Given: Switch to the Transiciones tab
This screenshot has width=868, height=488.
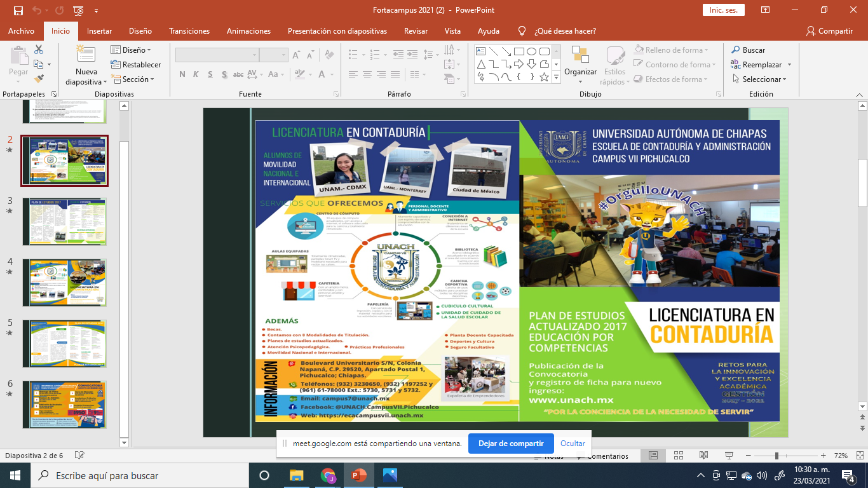Looking at the screenshot, I should pos(189,30).
